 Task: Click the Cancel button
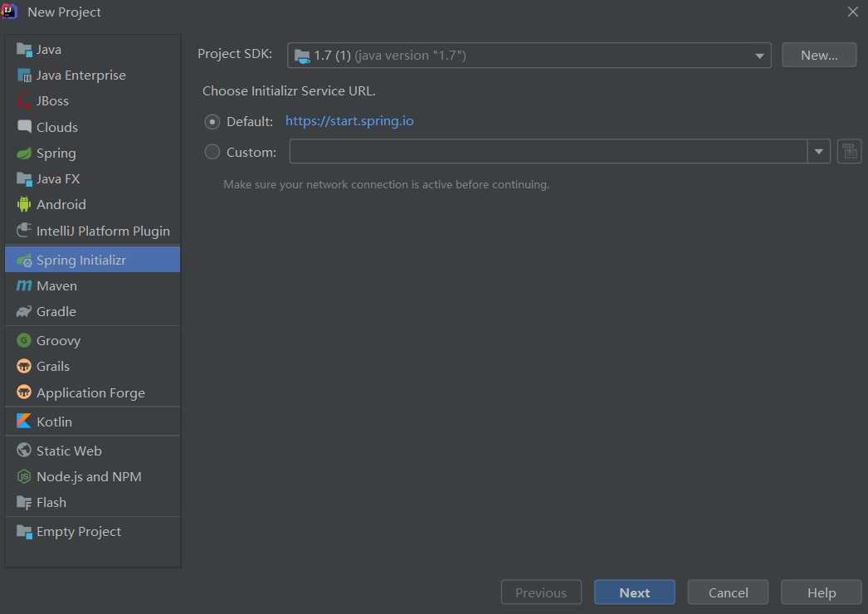pyautogui.click(x=728, y=592)
